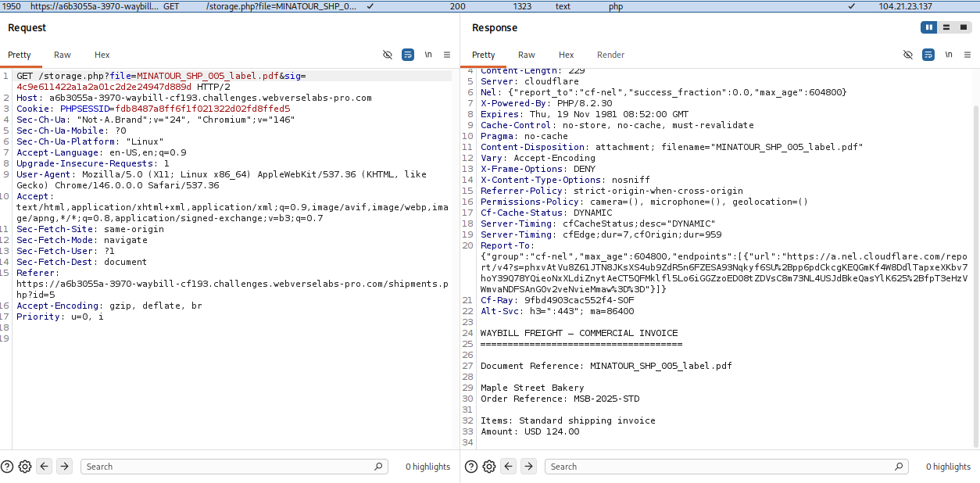Click 'Amount: USD 124.00' line in response
The height and width of the screenshot is (483, 980).
pos(530,431)
